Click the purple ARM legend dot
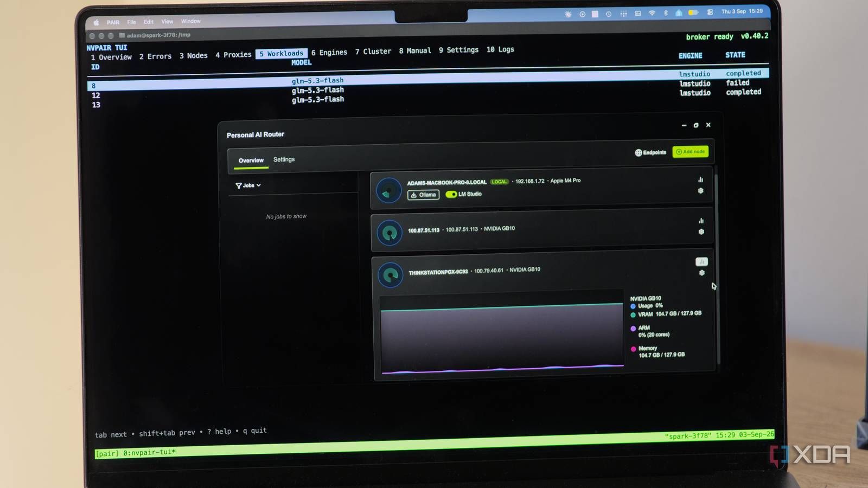 click(633, 329)
